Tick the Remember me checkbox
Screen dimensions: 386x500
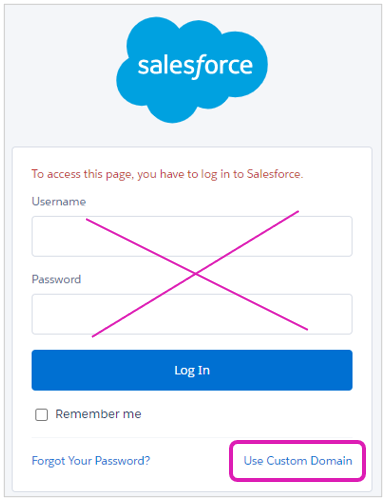pos(41,415)
